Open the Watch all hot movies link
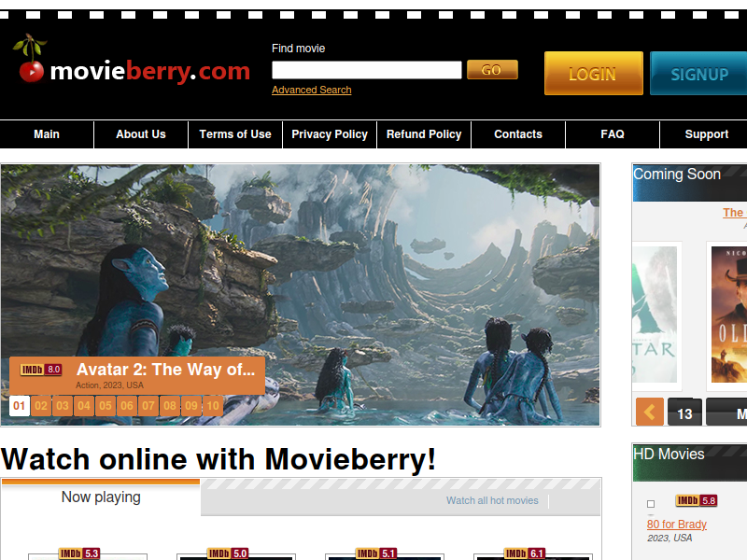The image size is (747, 560). [492, 500]
